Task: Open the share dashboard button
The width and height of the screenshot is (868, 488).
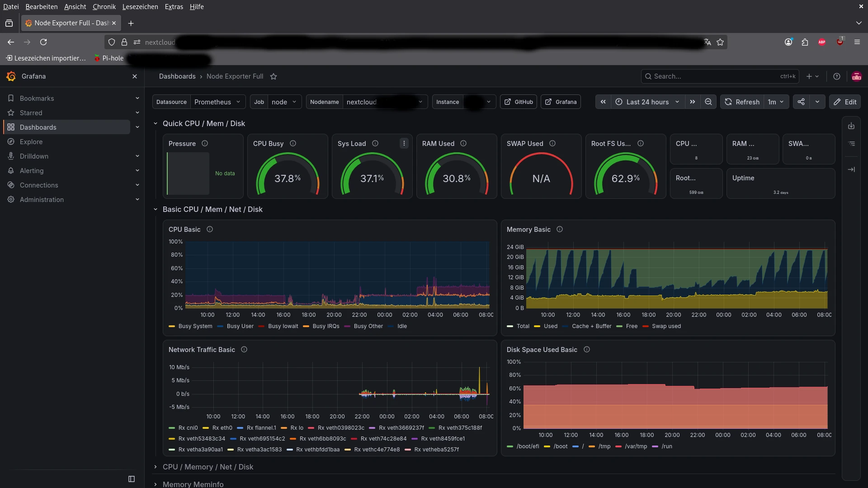Action: (801, 102)
